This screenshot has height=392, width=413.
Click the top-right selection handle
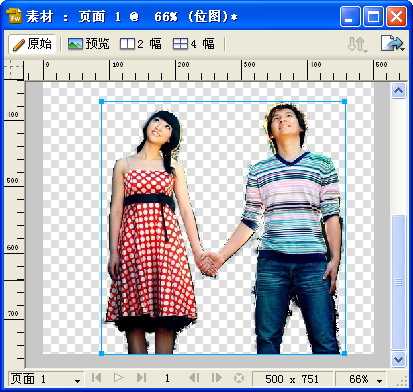coord(344,101)
